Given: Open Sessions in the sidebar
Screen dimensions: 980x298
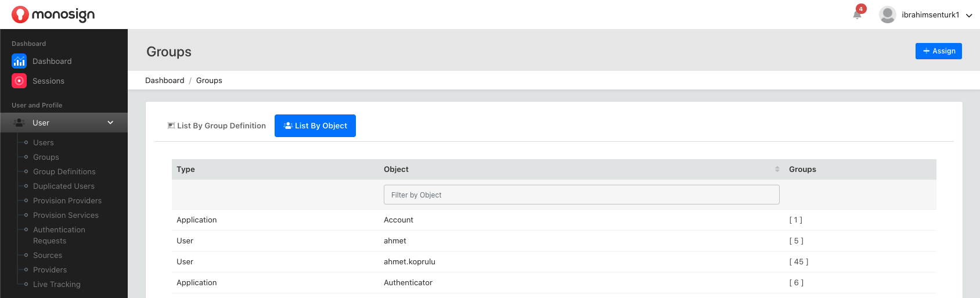Looking at the screenshot, I should [x=48, y=81].
